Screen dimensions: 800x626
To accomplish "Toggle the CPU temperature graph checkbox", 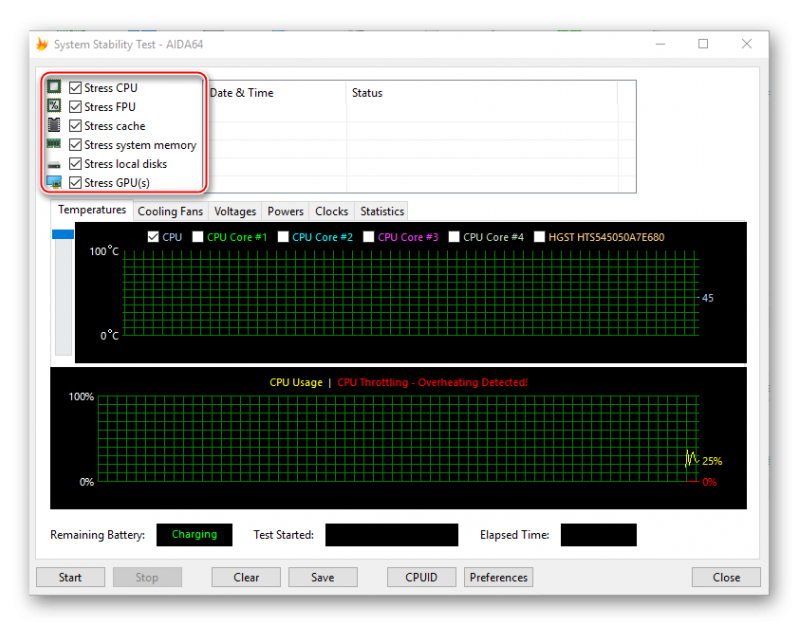I will tap(153, 237).
